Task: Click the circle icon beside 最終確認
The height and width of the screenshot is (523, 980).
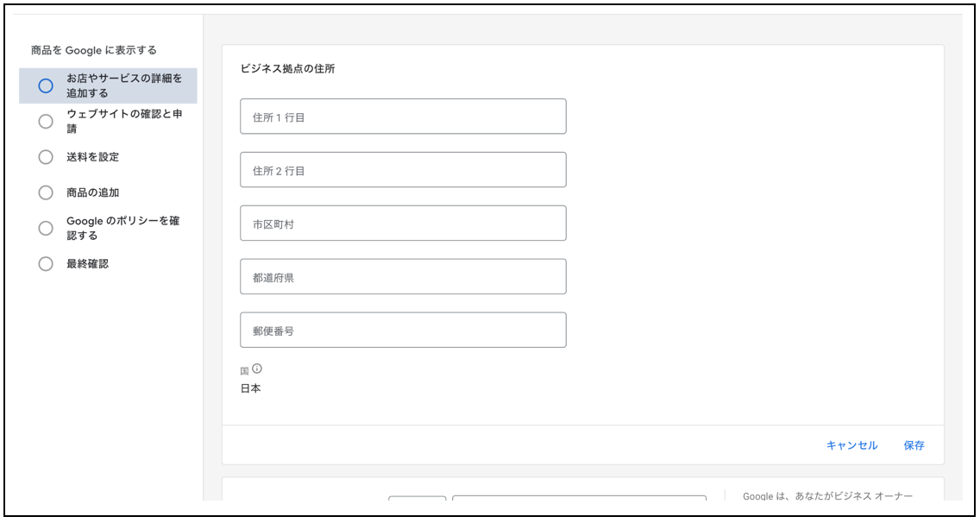Action: coord(46,264)
